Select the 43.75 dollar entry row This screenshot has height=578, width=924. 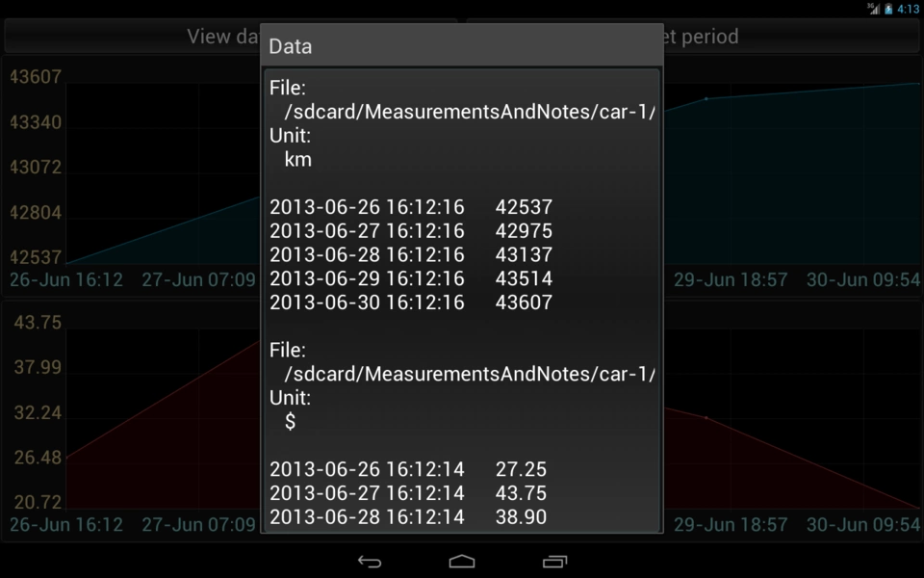408,493
